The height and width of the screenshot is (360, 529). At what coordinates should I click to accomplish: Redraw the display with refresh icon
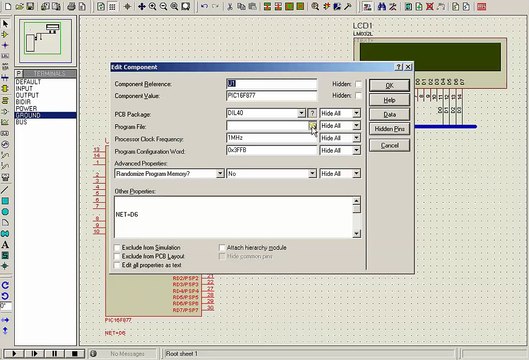coord(101,6)
